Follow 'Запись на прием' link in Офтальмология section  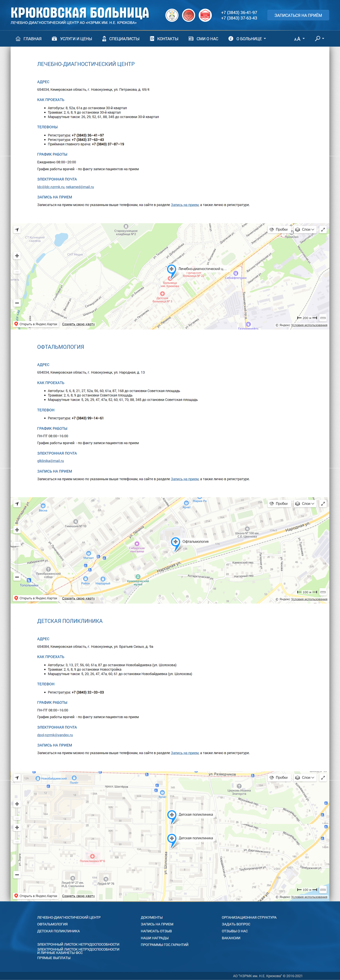[x=185, y=479]
